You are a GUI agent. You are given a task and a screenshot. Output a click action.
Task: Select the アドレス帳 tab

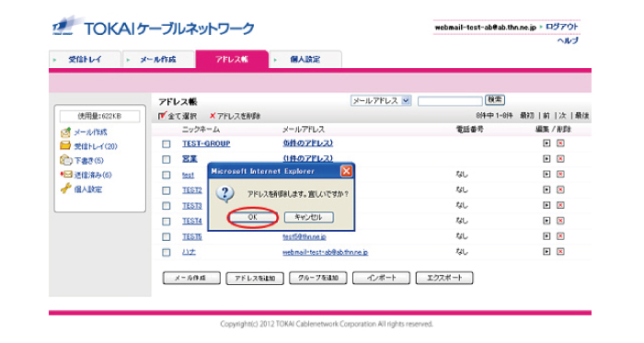[x=232, y=59]
